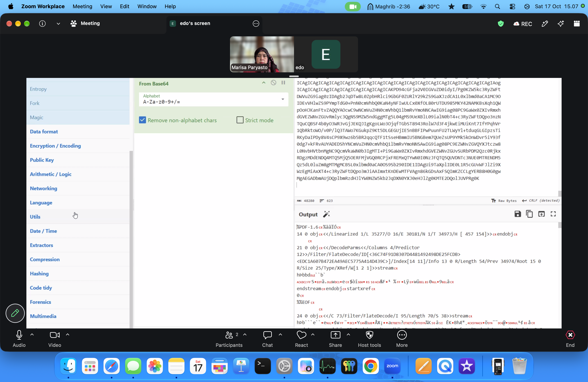Set breakpoint on From Base64 operation
The height and width of the screenshot is (382, 588).
tap(283, 83)
